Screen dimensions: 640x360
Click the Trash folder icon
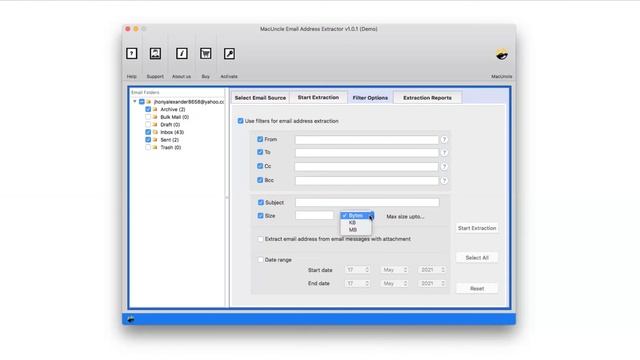[x=155, y=147]
